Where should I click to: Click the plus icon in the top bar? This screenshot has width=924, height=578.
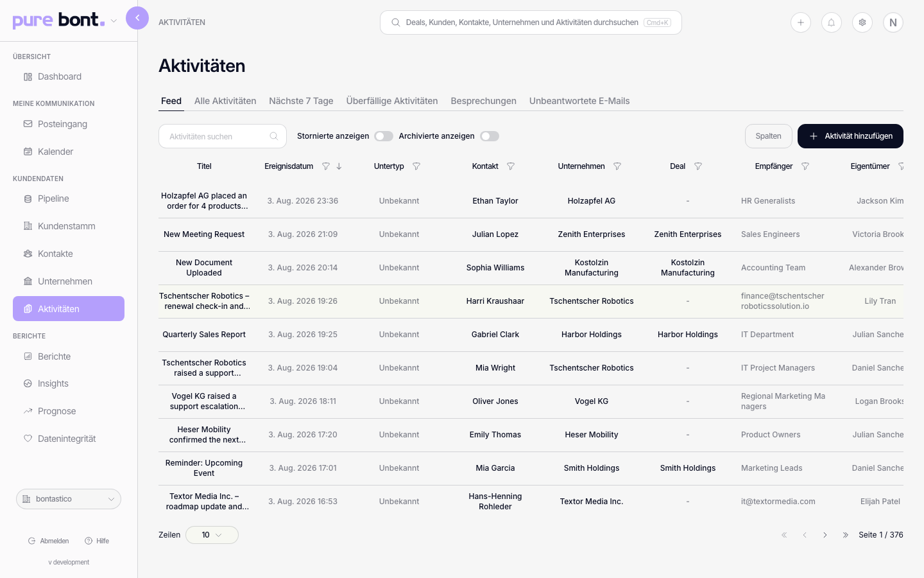pyautogui.click(x=801, y=22)
